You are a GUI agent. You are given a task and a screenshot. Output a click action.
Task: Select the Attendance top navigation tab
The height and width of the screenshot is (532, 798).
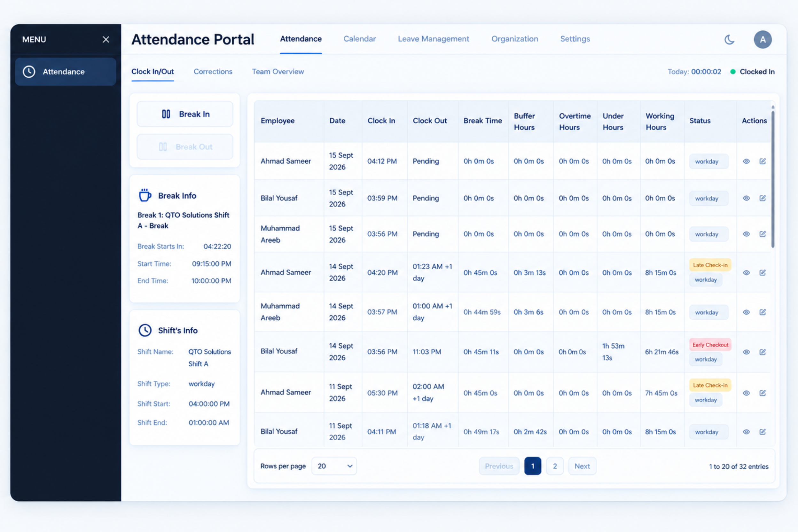pos(301,39)
